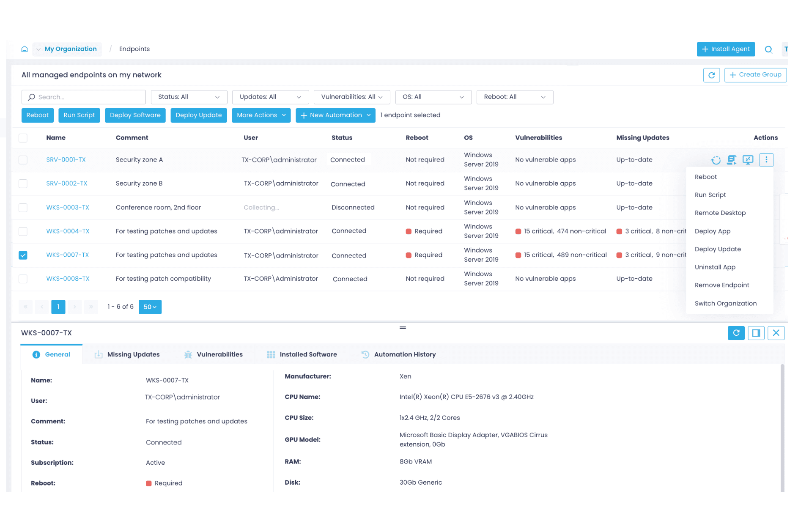Check the WKS-0008-TX row checkbox

click(23, 279)
